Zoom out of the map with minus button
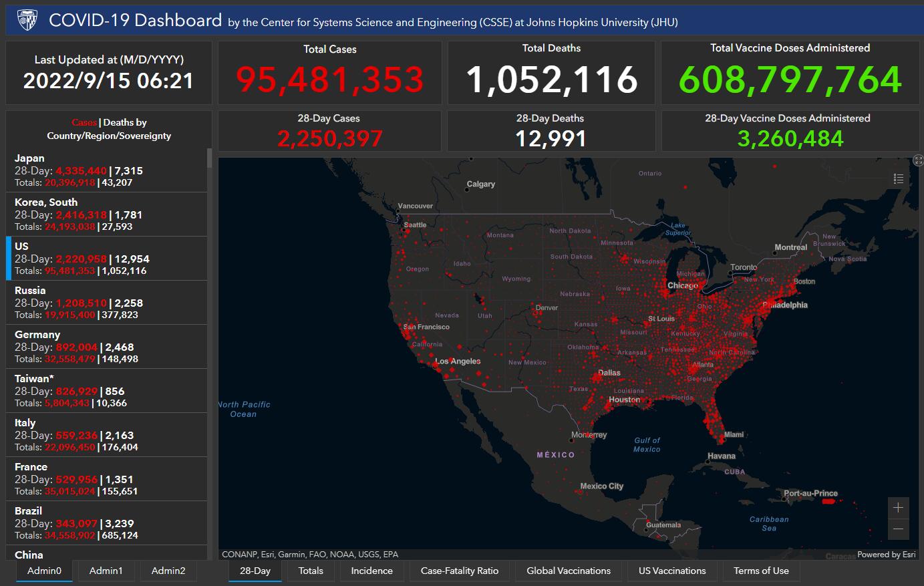 [x=898, y=529]
